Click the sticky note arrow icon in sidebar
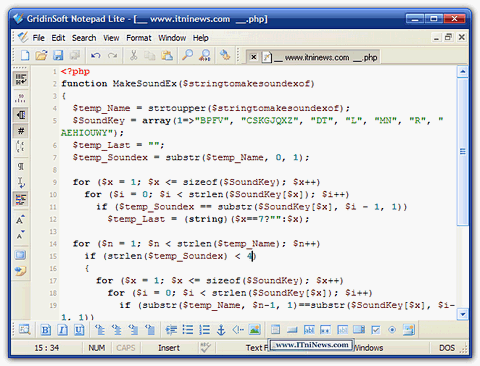Viewport: 480px width, 366px height. pyautogui.click(x=21, y=271)
